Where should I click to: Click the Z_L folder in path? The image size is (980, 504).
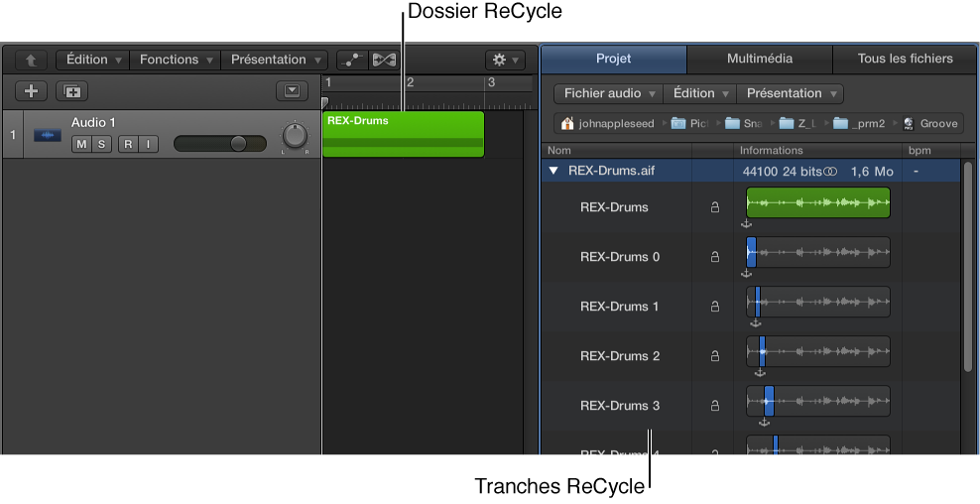(798, 124)
